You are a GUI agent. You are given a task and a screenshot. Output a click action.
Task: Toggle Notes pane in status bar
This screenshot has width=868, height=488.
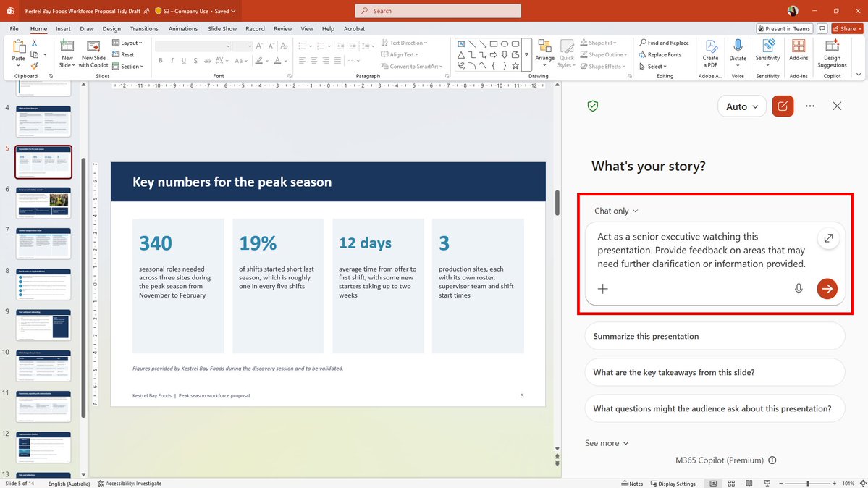coord(632,484)
